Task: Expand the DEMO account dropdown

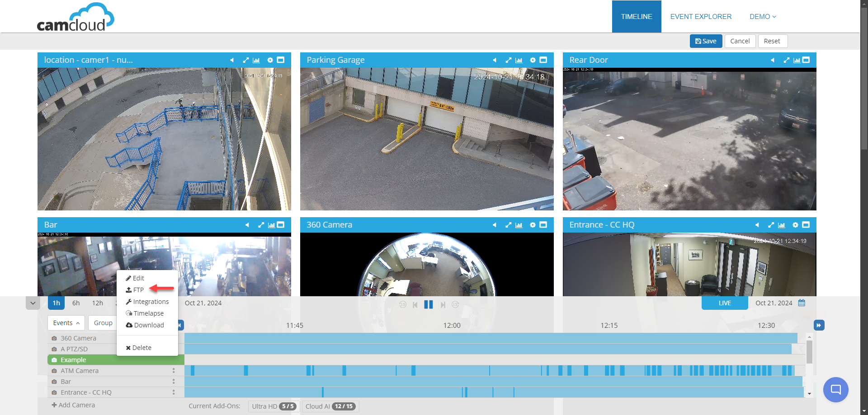Action: pyautogui.click(x=763, y=17)
